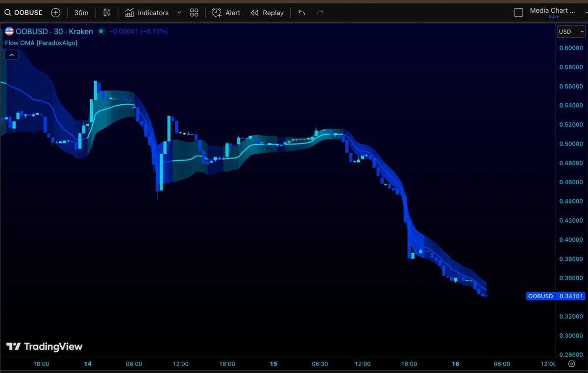Viewport: 588px width, 373px height.
Task: Open symbol search for OOBUSD
Action: click(x=24, y=13)
